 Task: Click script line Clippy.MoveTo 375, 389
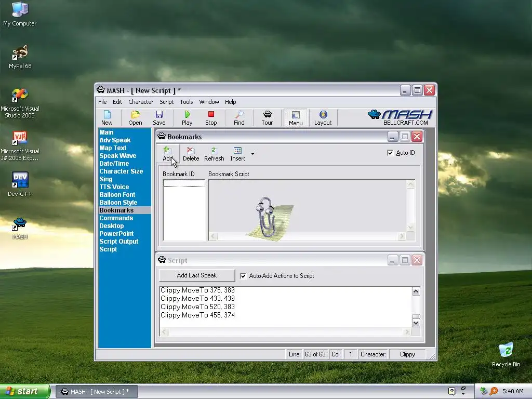point(197,290)
